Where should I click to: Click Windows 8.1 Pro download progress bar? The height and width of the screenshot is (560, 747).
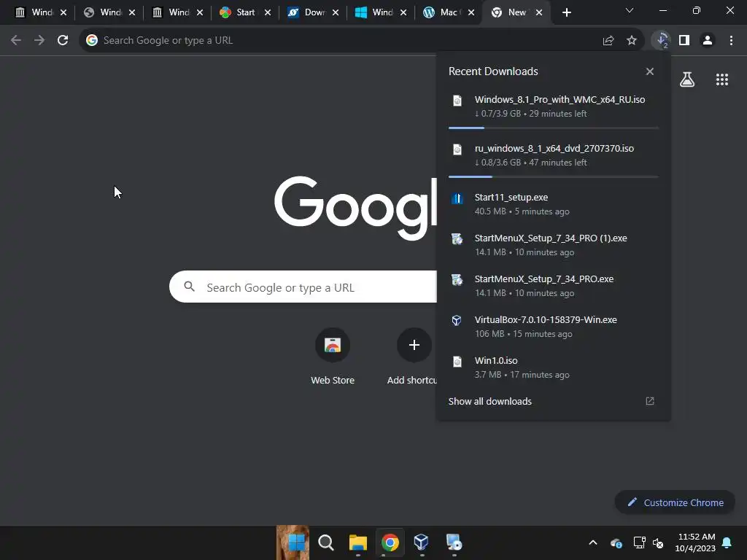coord(553,128)
